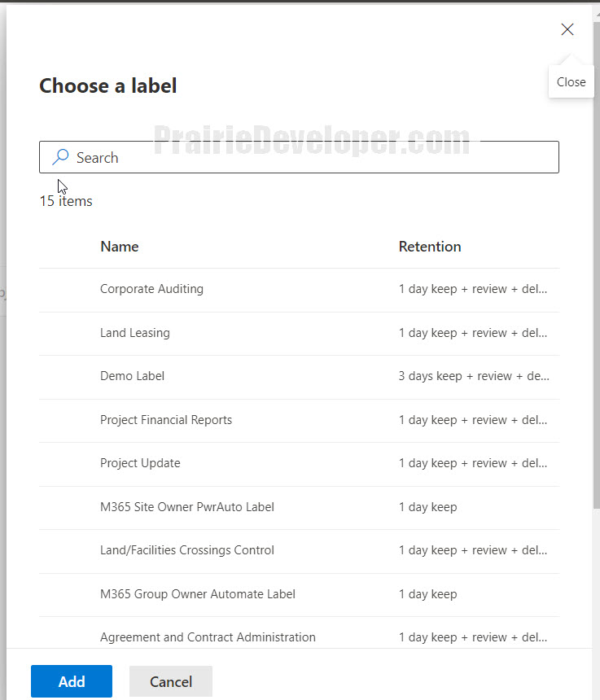Click Corporate Auditing's retention value
The width and height of the screenshot is (600, 700).
(x=473, y=289)
